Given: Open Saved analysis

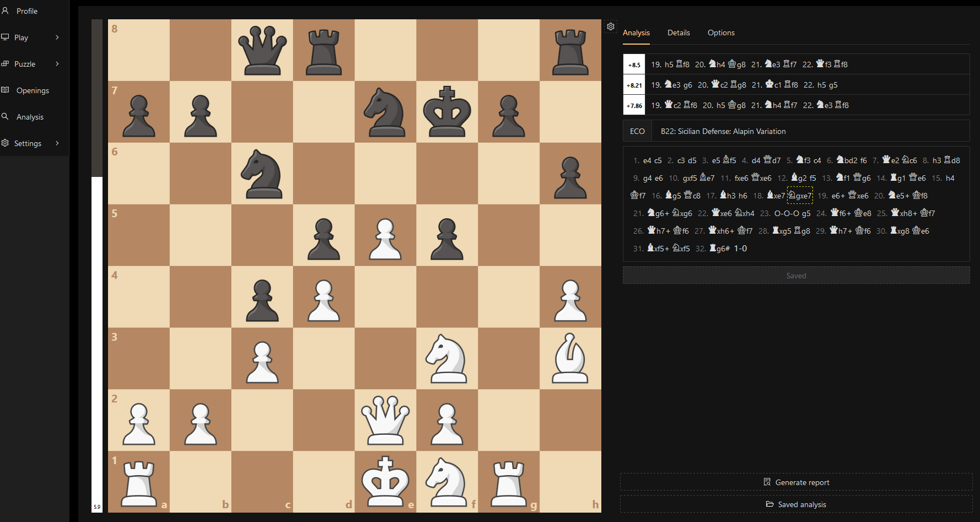Looking at the screenshot, I should tap(796, 504).
